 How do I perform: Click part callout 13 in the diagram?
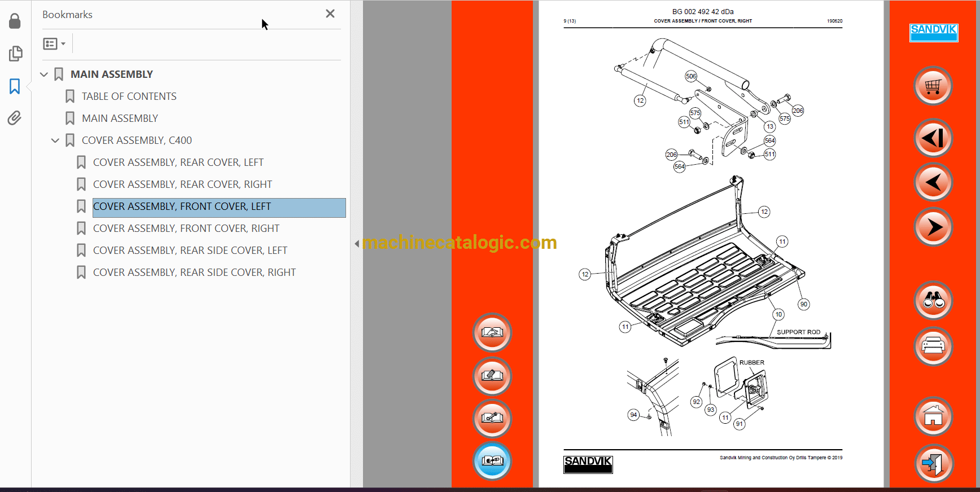pyautogui.click(x=770, y=126)
